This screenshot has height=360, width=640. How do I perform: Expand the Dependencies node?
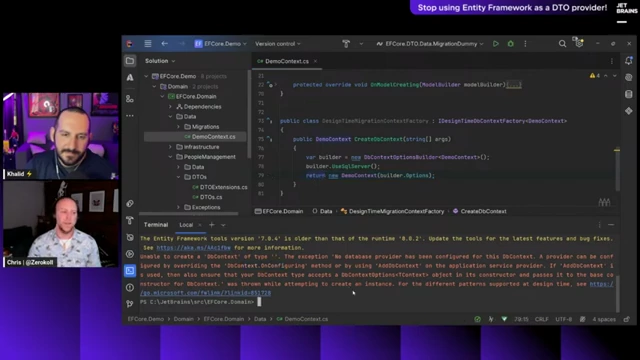(x=171, y=107)
